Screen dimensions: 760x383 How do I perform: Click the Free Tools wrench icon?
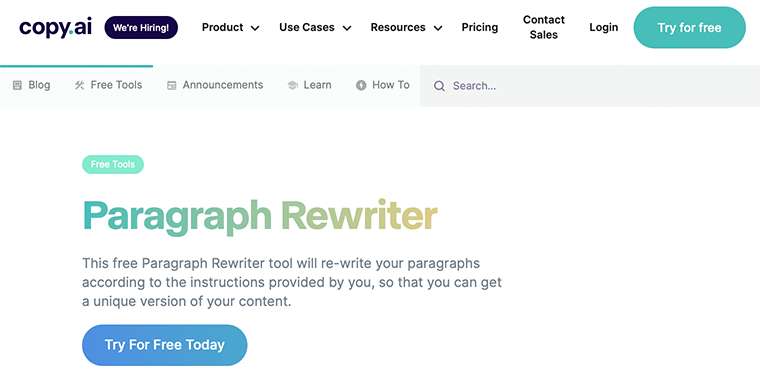tap(79, 85)
